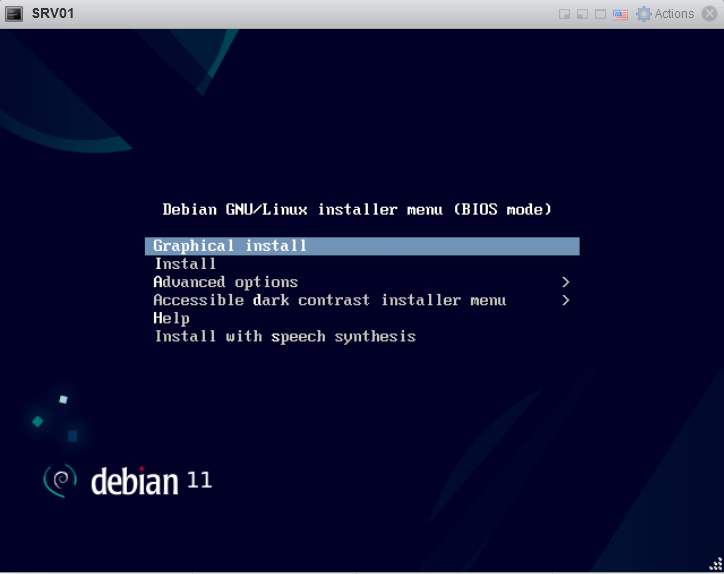Click the second window-size icon in title bar
This screenshot has width=724, height=574.
[582, 14]
